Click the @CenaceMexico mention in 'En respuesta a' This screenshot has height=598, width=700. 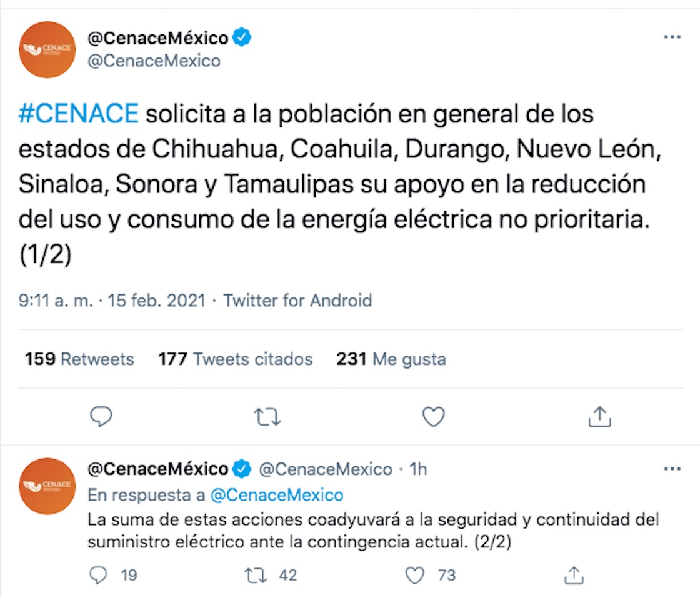pyautogui.click(x=277, y=496)
